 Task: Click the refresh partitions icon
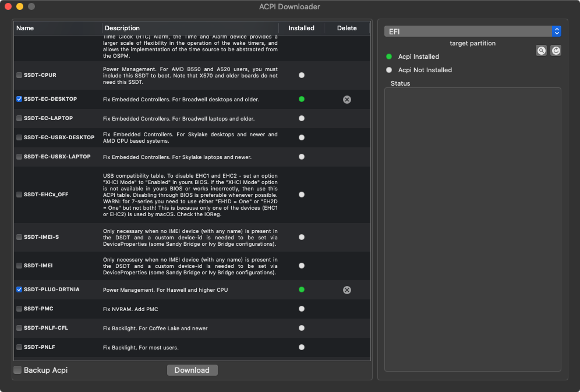click(x=556, y=51)
